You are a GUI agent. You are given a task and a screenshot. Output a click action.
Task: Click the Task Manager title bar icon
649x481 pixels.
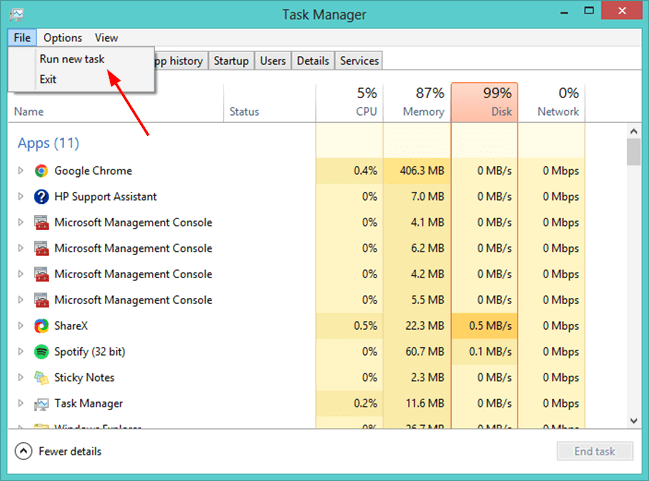17,14
